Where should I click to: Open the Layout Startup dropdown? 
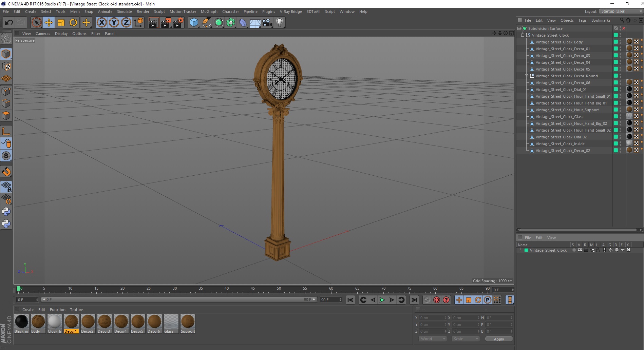point(621,11)
